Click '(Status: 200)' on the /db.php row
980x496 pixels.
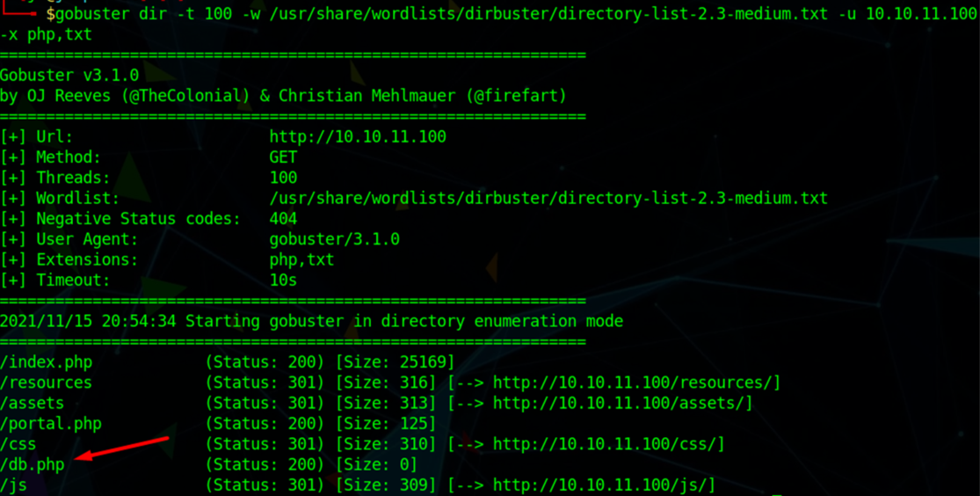(265, 465)
